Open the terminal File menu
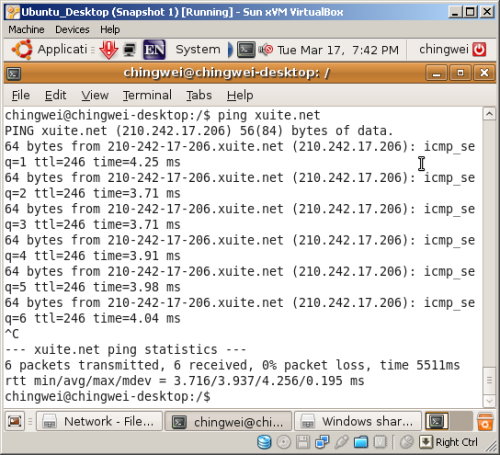 (x=21, y=95)
